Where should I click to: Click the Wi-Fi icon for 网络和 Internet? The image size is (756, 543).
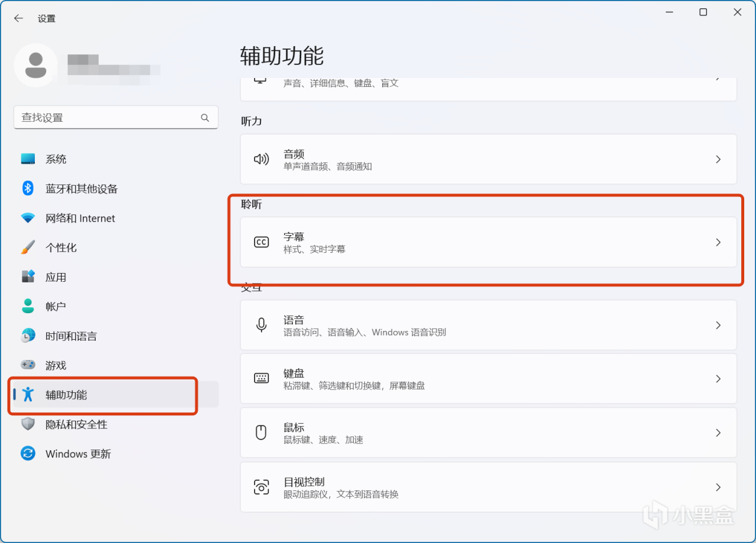[28, 218]
